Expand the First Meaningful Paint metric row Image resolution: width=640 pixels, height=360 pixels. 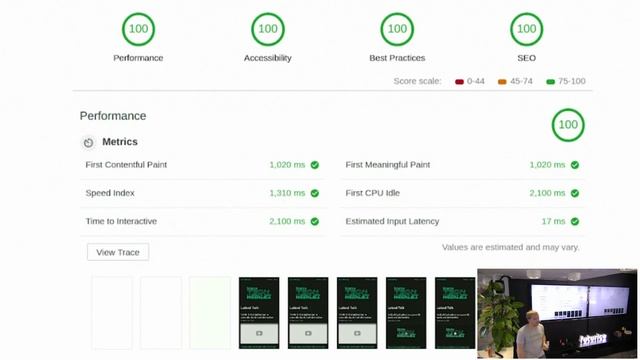click(462, 165)
